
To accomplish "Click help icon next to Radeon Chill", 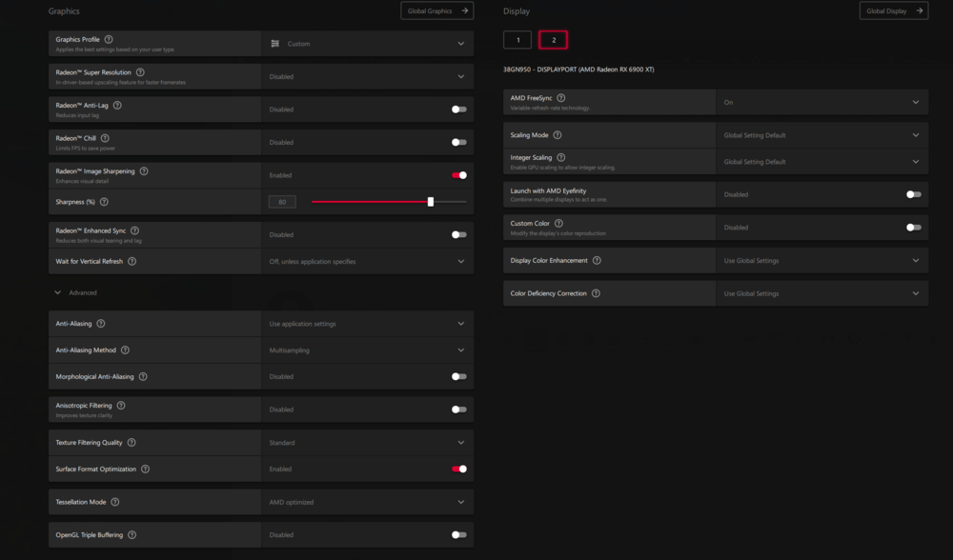I will (x=106, y=138).
